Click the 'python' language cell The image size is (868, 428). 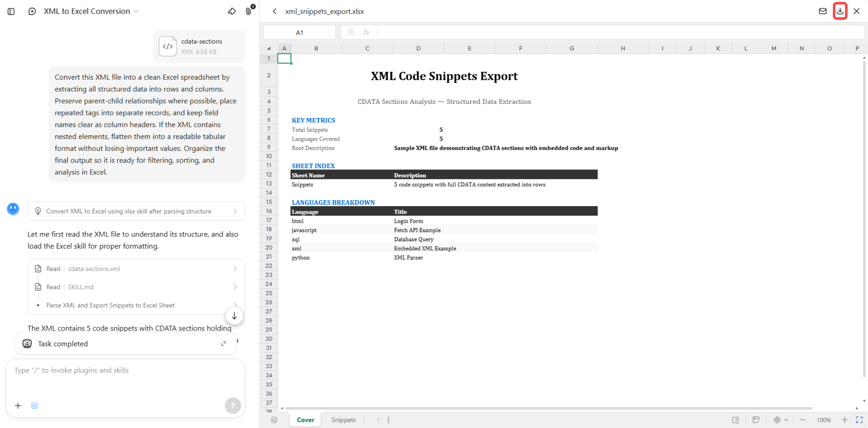click(301, 257)
